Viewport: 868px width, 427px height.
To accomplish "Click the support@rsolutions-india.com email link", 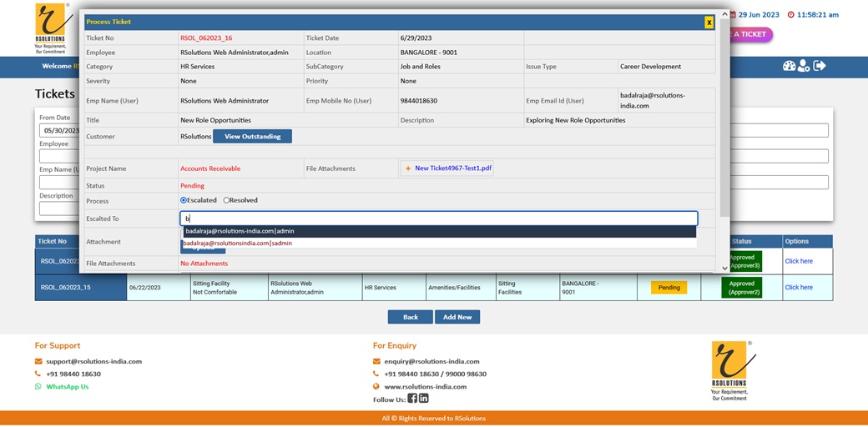I will point(93,361).
